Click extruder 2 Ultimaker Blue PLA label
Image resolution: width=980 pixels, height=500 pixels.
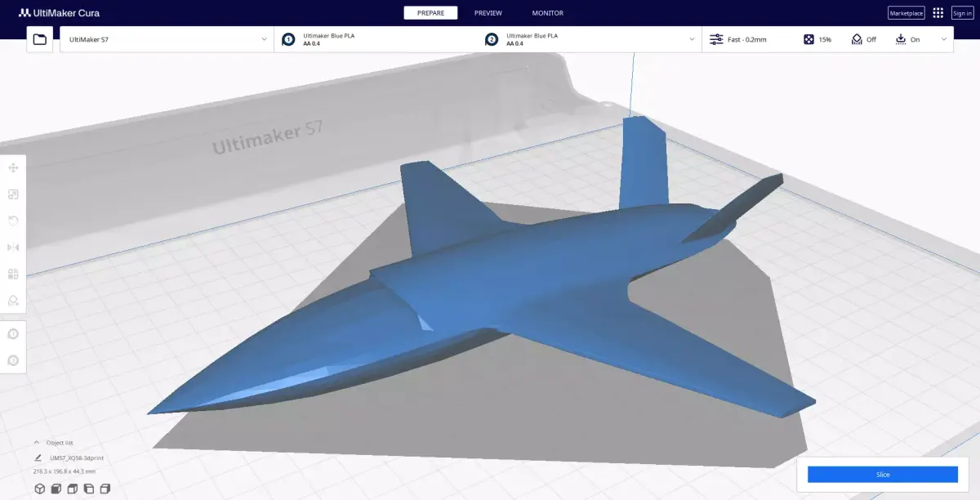pos(532,36)
